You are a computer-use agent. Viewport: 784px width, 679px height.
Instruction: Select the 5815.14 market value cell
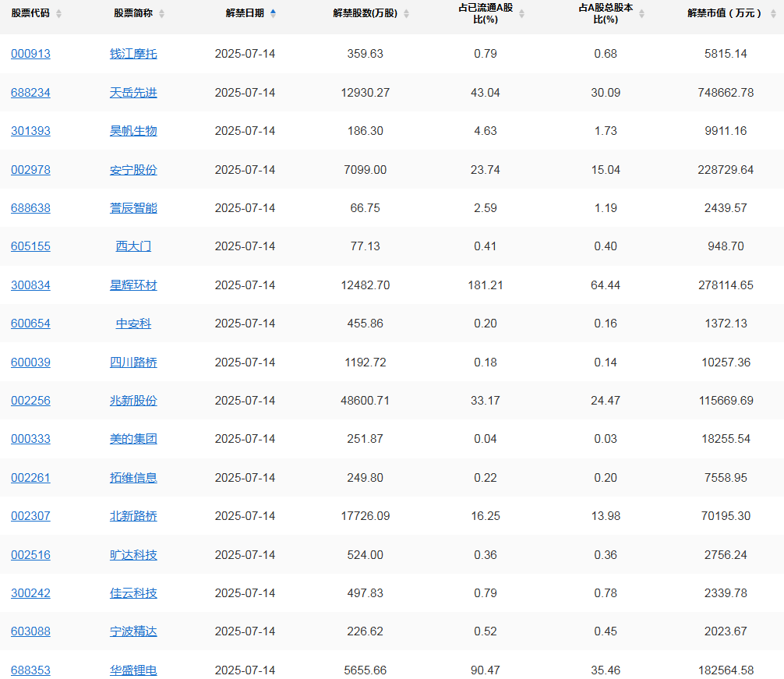(x=726, y=54)
